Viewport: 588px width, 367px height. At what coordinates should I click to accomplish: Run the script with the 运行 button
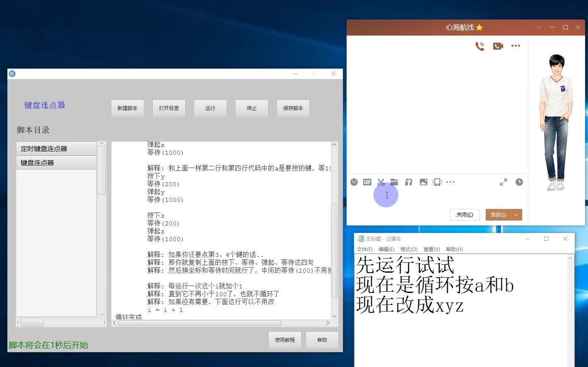210,108
